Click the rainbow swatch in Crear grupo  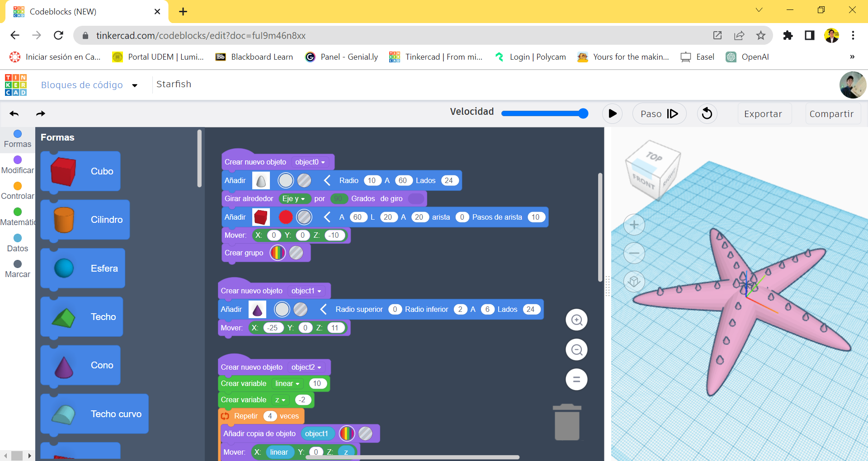click(277, 253)
